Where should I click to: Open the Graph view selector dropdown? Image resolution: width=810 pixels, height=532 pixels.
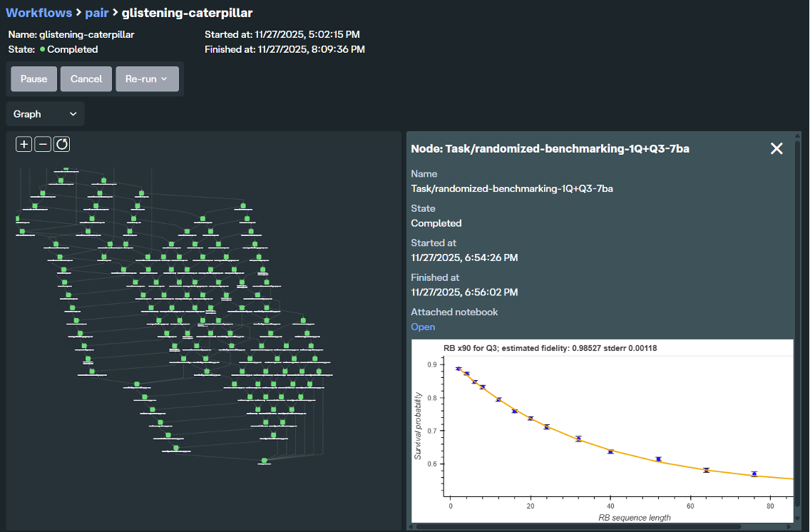[45, 113]
